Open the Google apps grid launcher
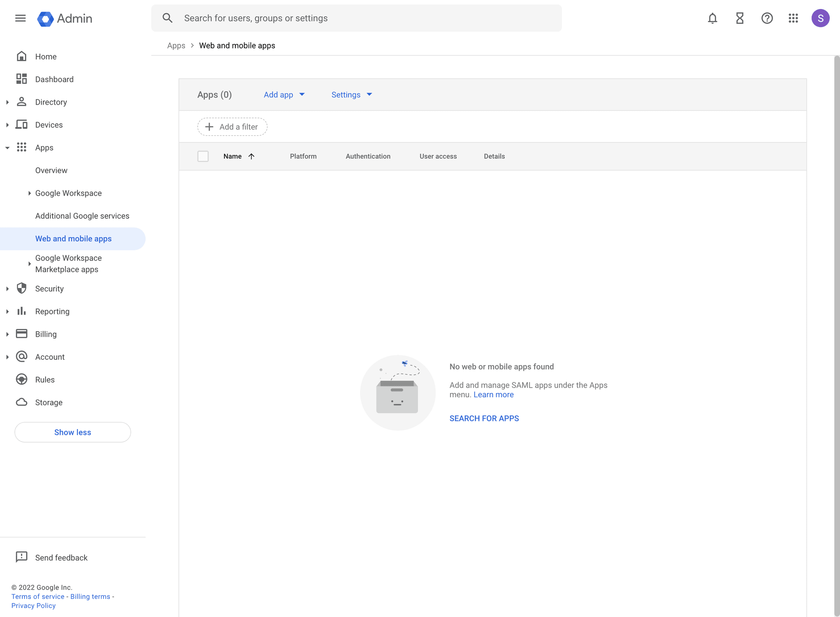The width and height of the screenshot is (840, 617). (794, 18)
